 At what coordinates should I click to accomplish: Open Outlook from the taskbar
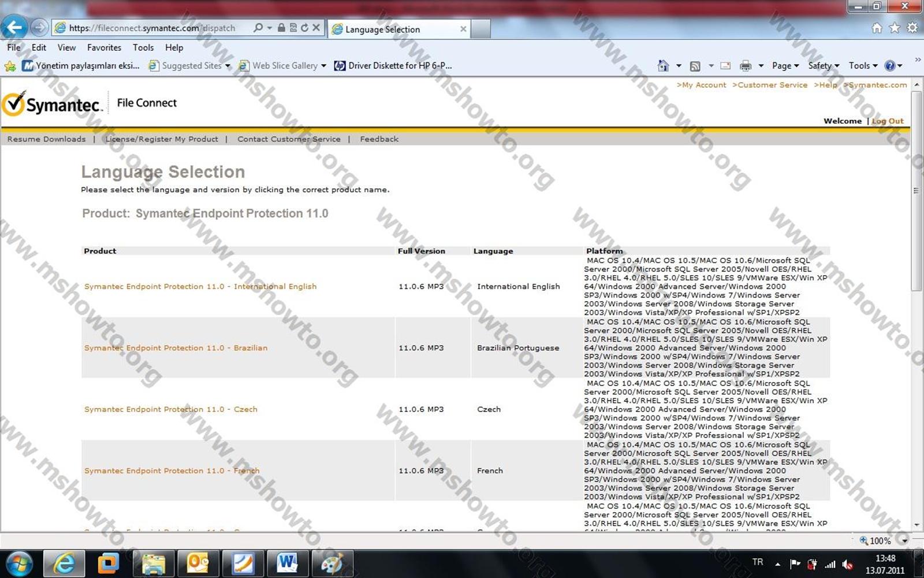click(198, 563)
